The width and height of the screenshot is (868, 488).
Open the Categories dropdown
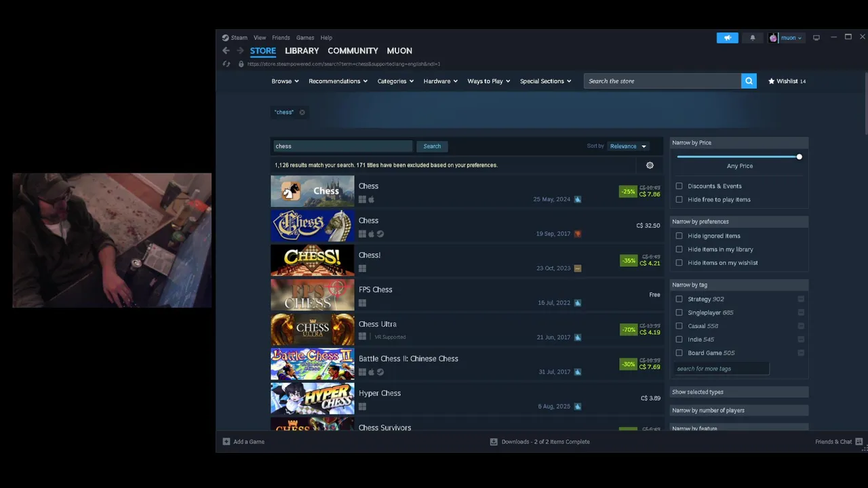[x=395, y=81]
